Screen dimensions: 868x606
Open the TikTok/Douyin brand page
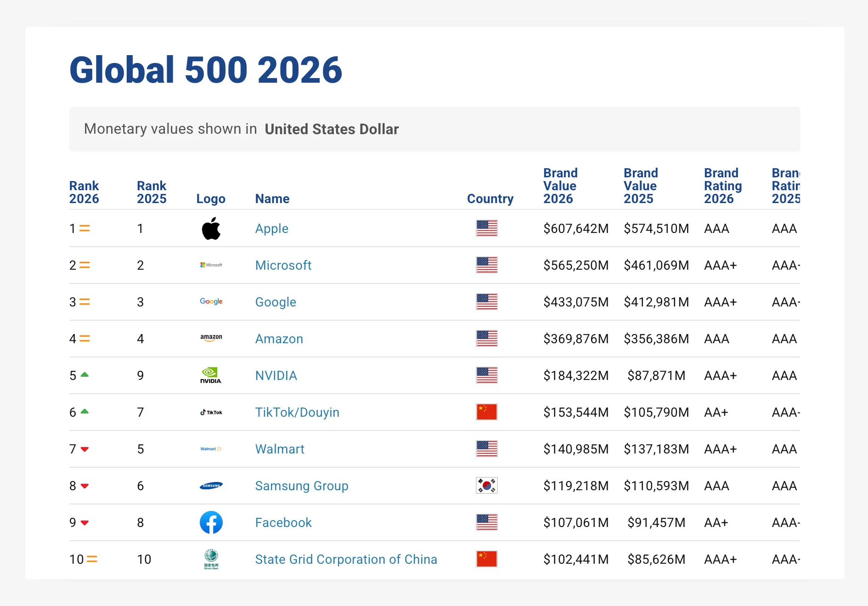pos(297,412)
